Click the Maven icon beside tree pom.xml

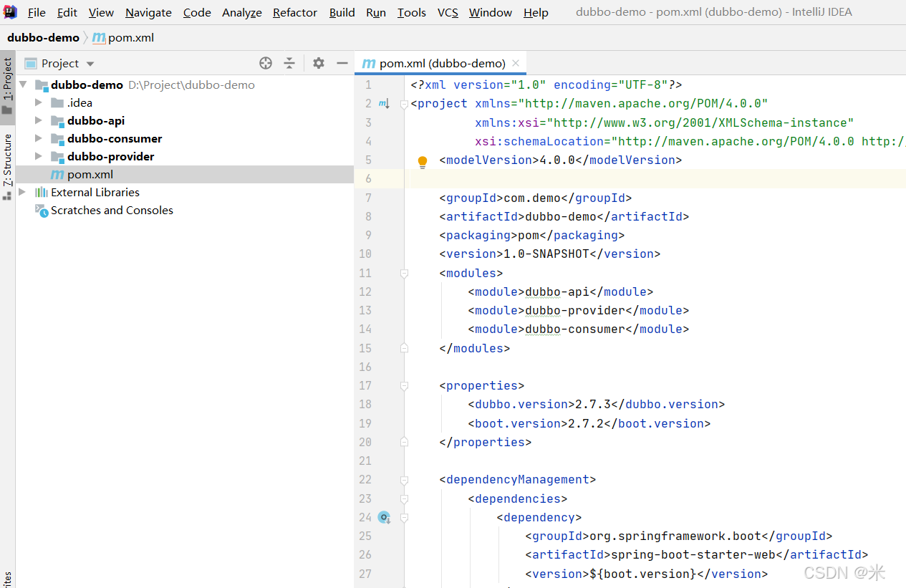tap(57, 175)
